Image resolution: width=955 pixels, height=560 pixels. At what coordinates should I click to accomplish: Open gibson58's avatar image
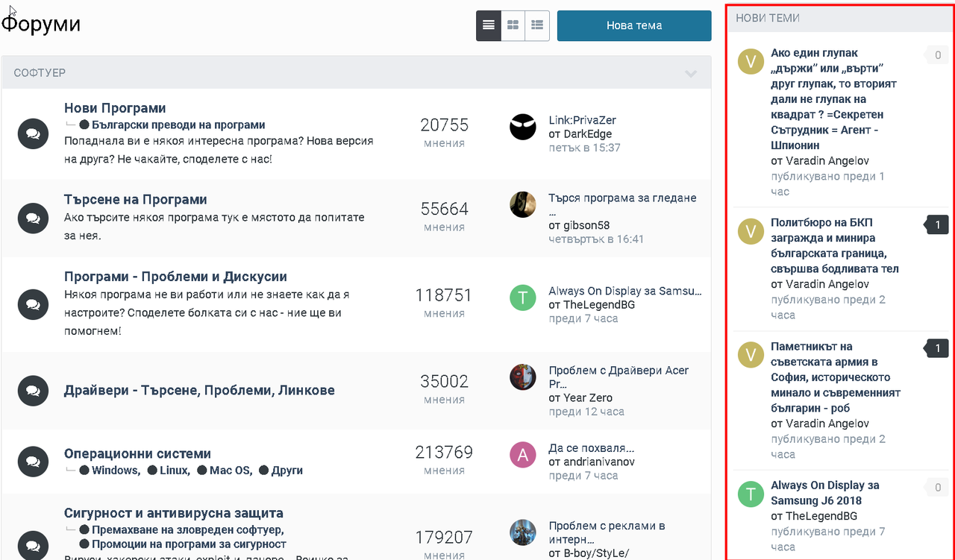[523, 204]
